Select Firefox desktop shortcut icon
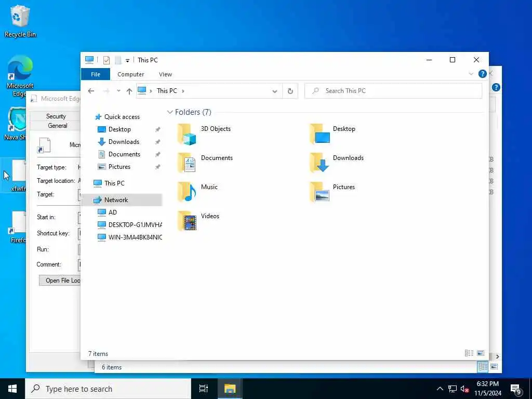The image size is (532, 399). pos(17,227)
